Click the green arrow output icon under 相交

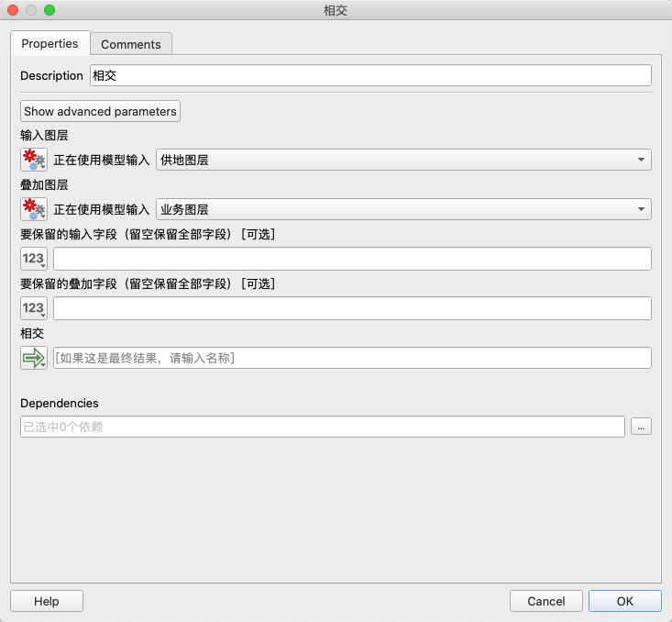click(33, 358)
